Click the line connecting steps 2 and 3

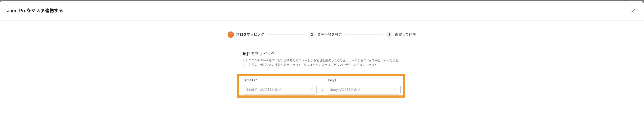tap(364, 35)
